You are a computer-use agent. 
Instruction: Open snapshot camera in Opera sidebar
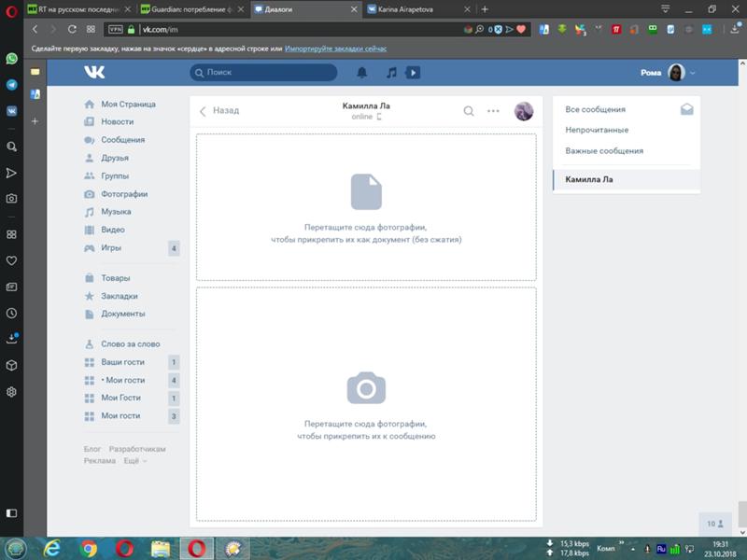(x=11, y=199)
